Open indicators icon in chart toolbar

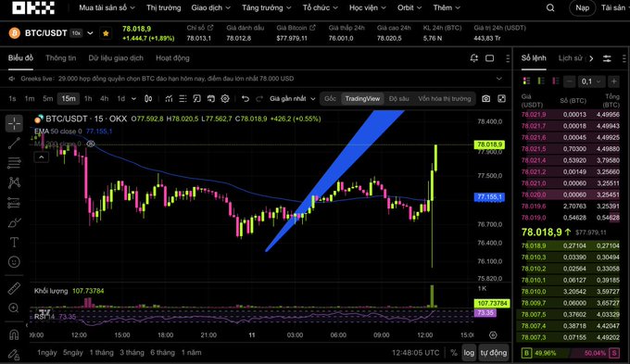click(169, 98)
